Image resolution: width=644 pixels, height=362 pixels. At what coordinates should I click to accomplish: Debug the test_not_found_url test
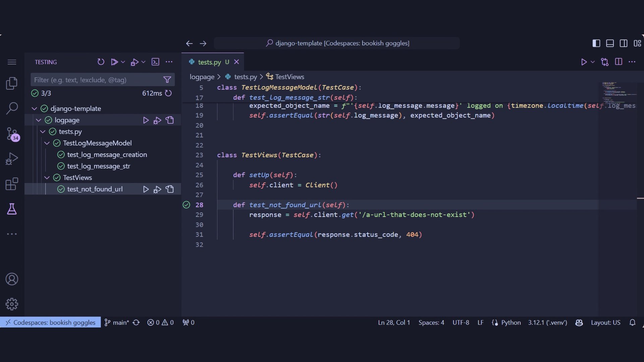point(157,189)
